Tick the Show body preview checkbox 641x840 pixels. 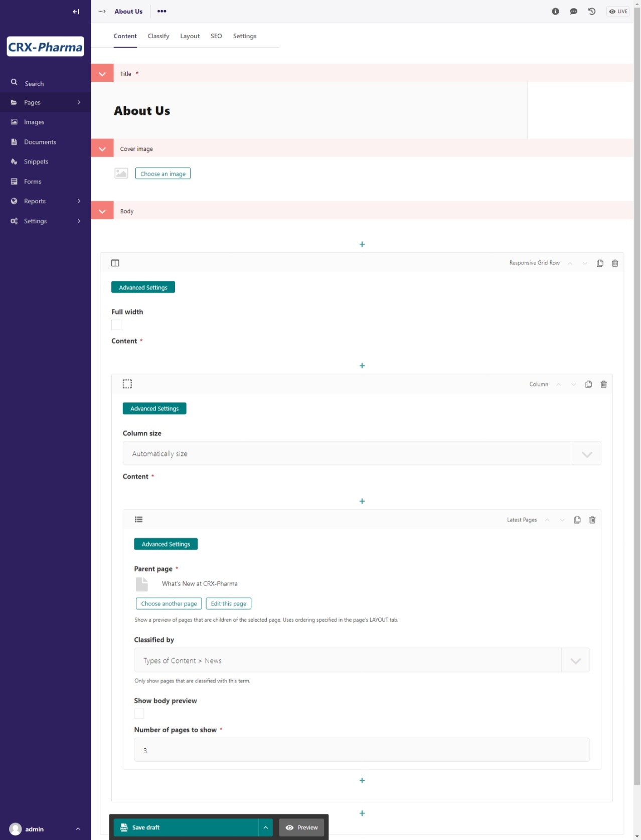point(139,714)
